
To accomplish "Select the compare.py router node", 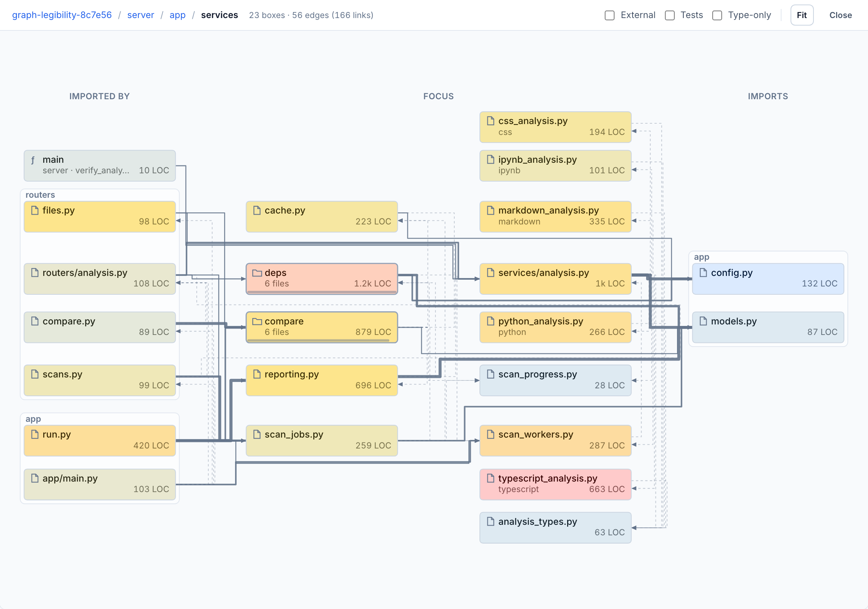I will tap(99, 327).
